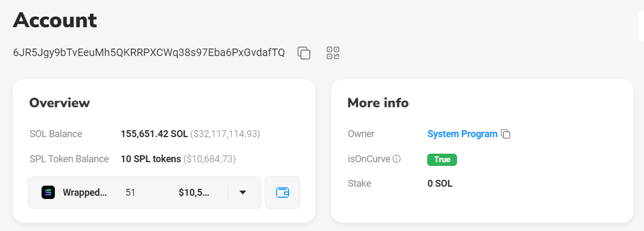644x231 pixels.
Task: Click the 0 SOL stake value
Action: point(440,184)
